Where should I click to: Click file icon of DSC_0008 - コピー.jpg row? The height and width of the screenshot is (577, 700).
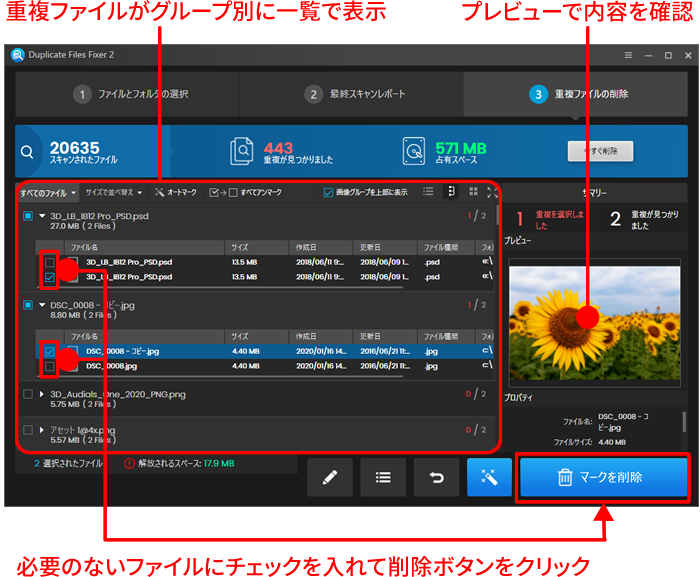tap(73, 351)
